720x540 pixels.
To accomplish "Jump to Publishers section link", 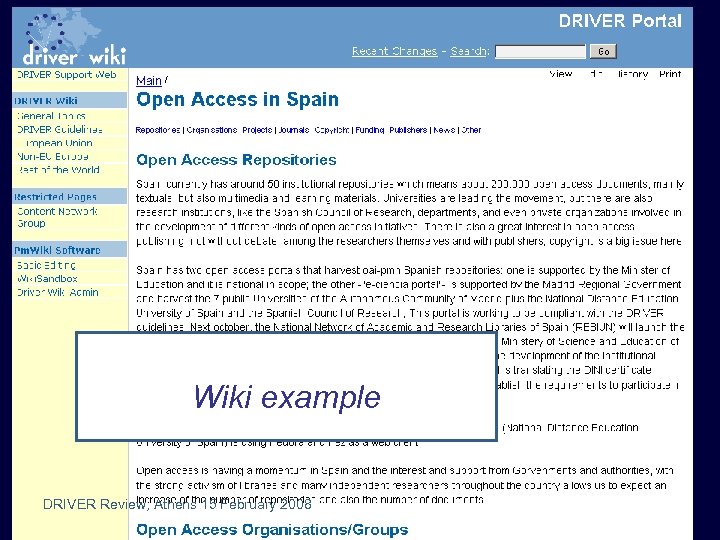I will point(408,130).
